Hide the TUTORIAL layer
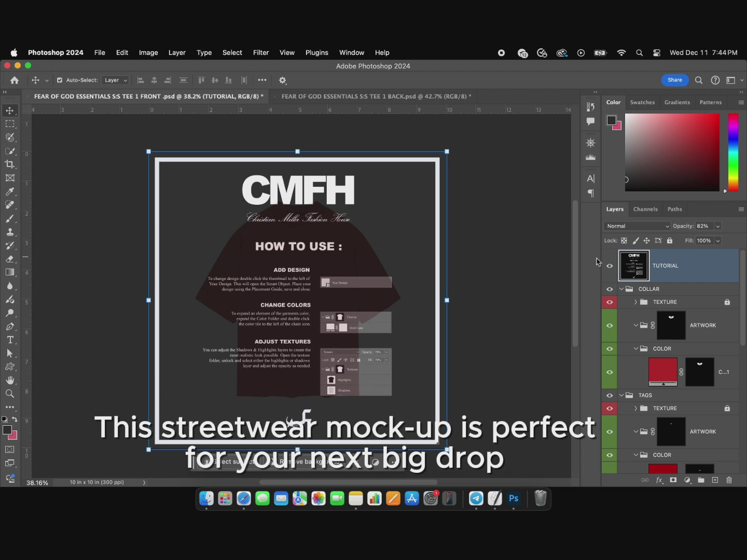This screenshot has height=560, width=747. click(610, 266)
